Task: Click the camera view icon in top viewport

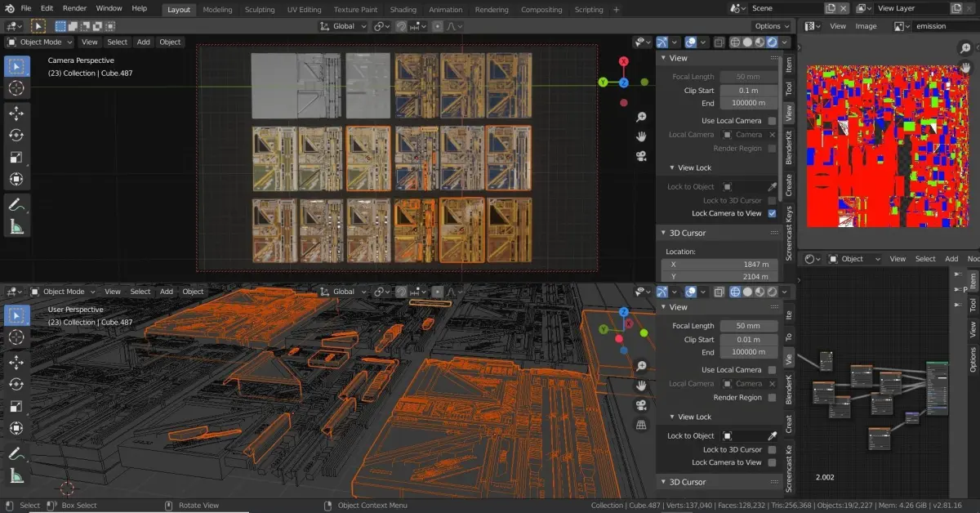Action: coord(642,156)
